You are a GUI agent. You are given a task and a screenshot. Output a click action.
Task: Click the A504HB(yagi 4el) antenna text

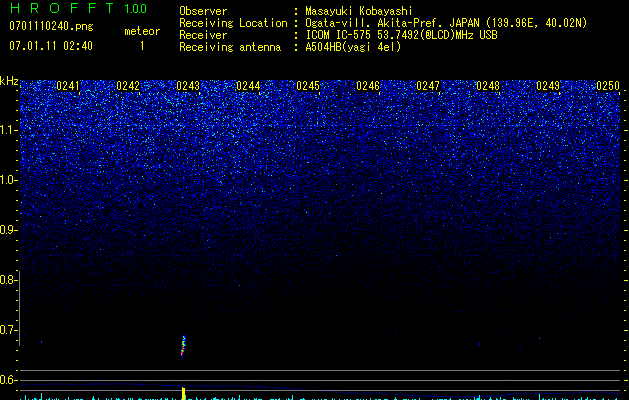[x=353, y=47]
